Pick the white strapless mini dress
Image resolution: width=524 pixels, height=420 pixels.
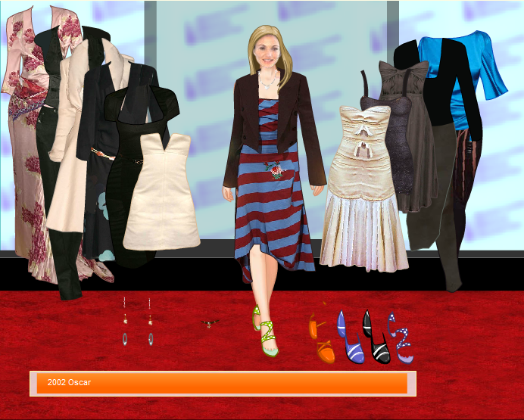point(161,197)
